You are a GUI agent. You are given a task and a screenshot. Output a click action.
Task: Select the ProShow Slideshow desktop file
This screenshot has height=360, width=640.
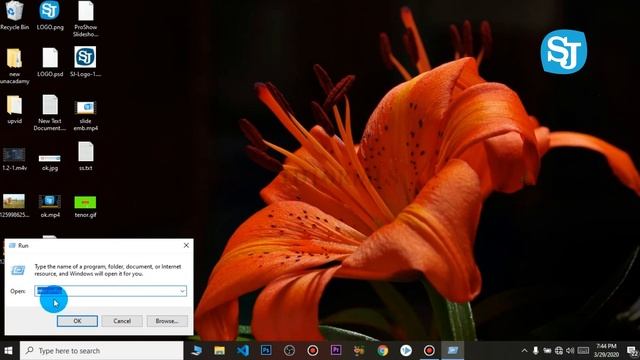click(x=86, y=19)
